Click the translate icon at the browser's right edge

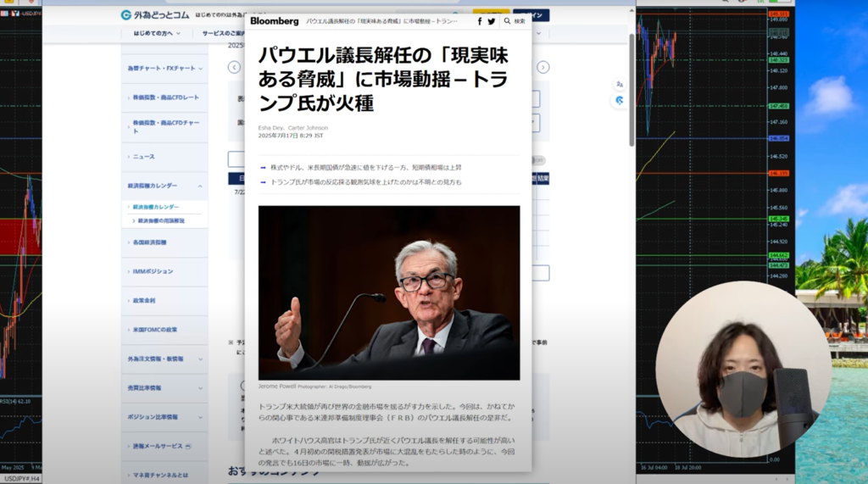pyautogui.click(x=620, y=84)
